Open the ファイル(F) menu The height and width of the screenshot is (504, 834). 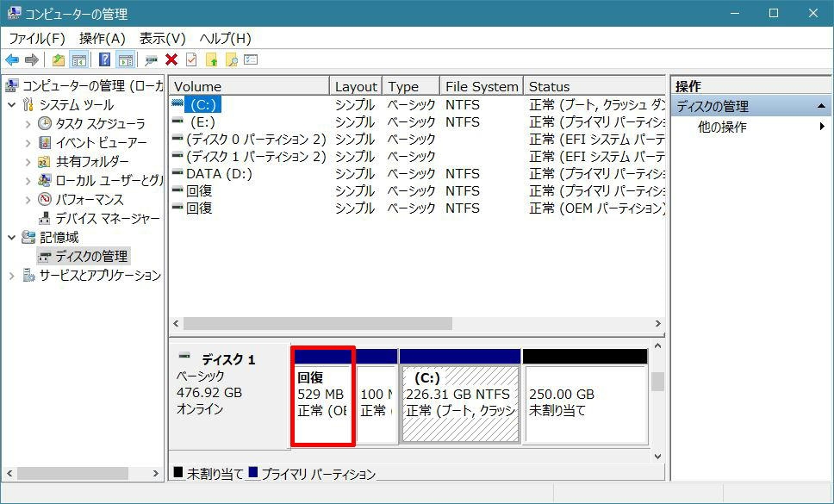pyautogui.click(x=37, y=38)
